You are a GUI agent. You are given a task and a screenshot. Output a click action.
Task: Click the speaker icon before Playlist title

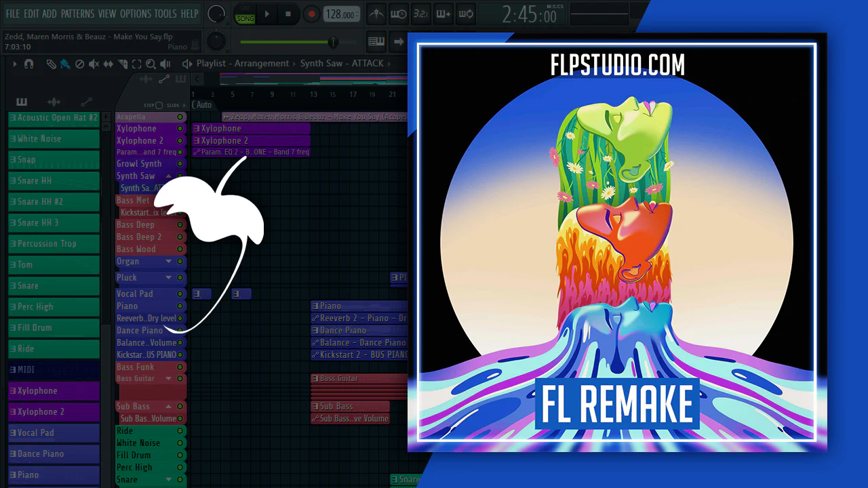pyautogui.click(x=187, y=64)
